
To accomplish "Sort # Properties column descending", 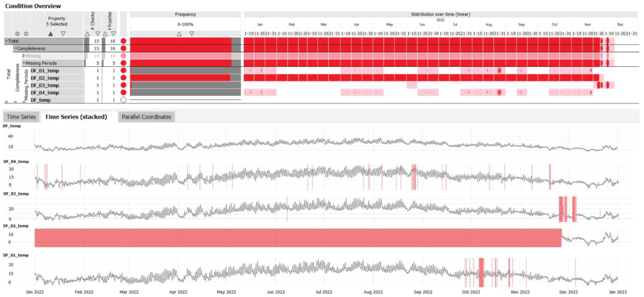I will [x=114, y=34].
